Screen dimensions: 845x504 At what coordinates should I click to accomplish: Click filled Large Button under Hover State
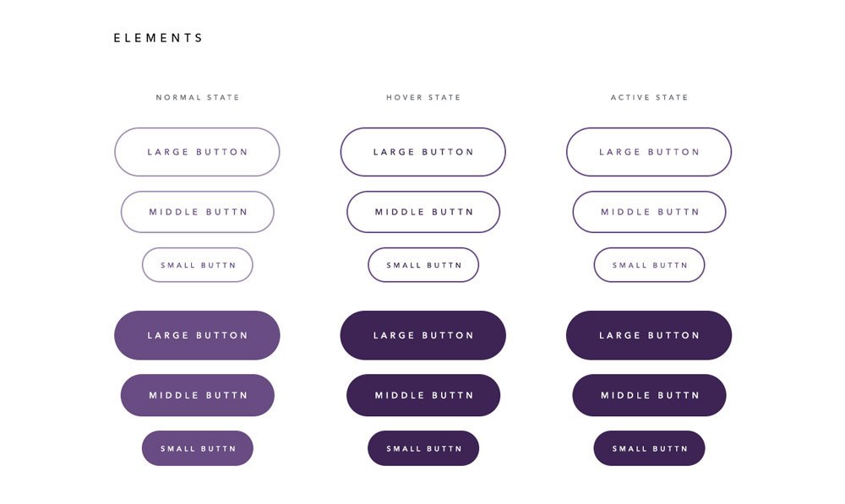tap(423, 335)
